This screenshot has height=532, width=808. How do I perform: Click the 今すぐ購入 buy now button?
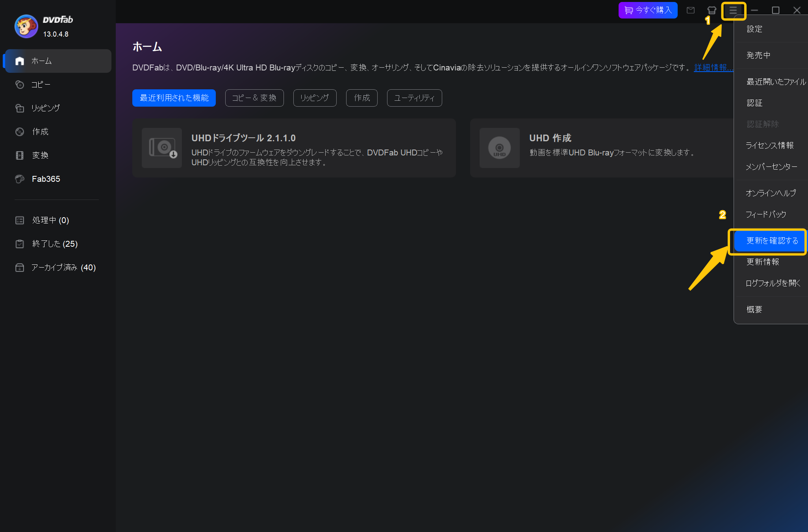point(648,10)
